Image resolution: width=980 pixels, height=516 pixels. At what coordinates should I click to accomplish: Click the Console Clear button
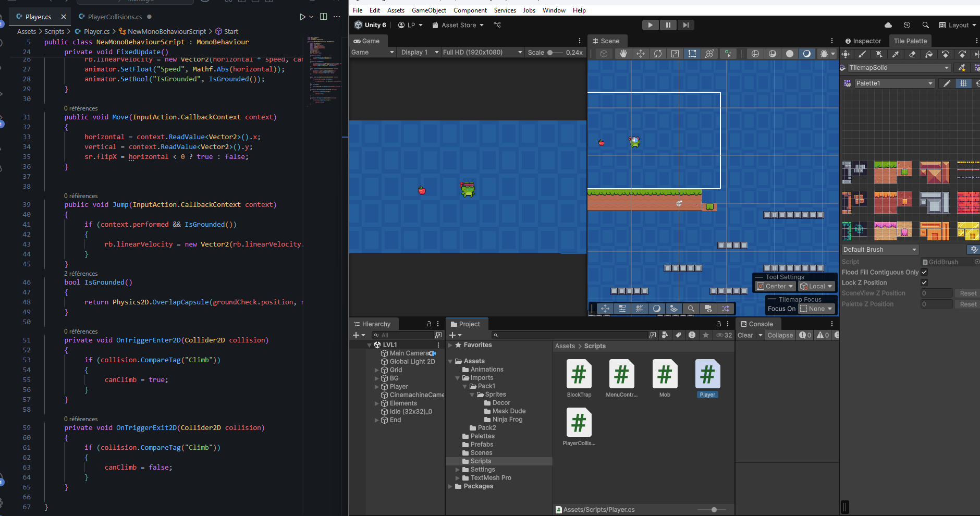point(745,335)
